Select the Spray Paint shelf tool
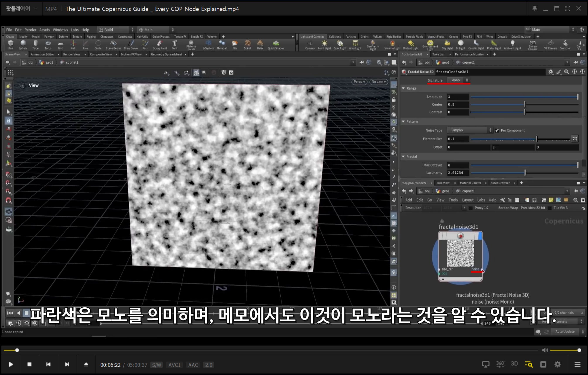 (x=160, y=45)
